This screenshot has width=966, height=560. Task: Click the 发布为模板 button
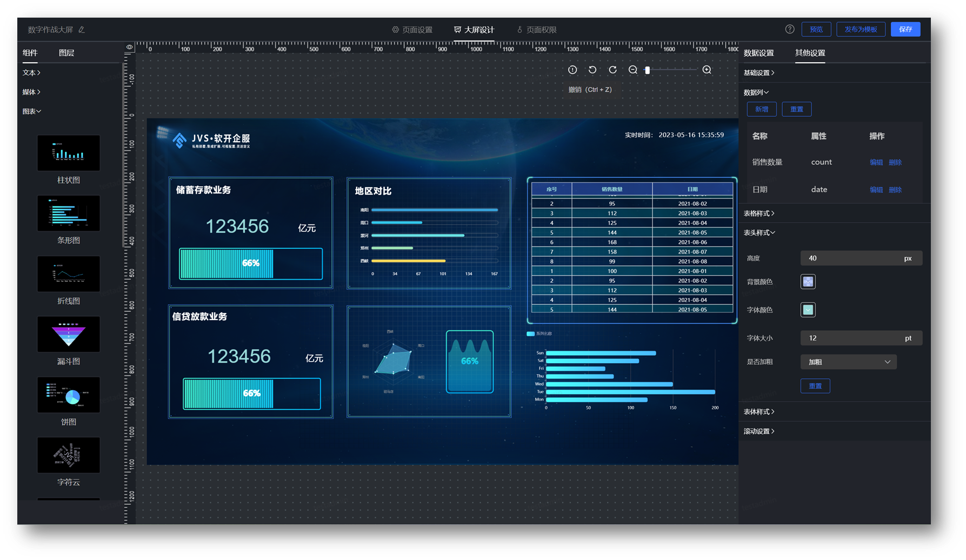click(861, 29)
